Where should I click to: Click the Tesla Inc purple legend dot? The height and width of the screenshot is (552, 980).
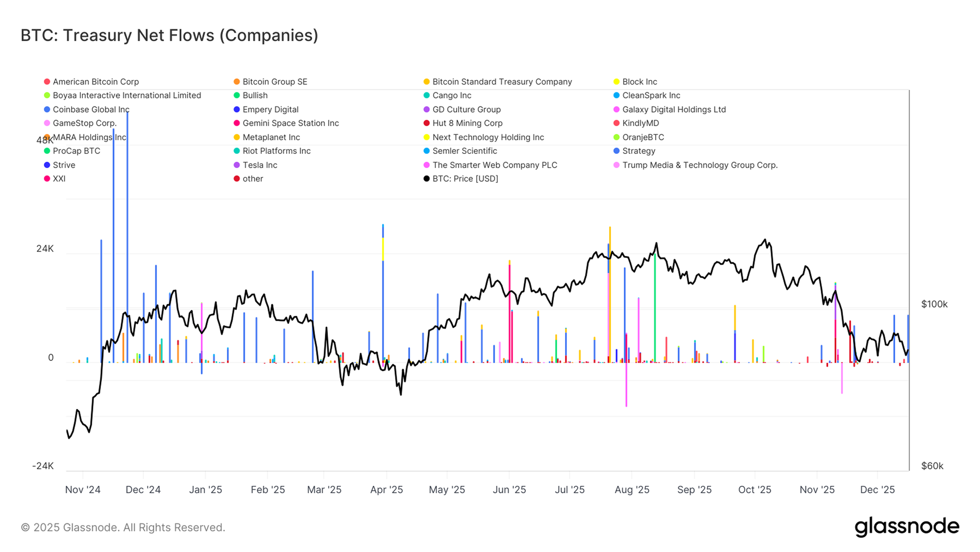[x=237, y=165]
